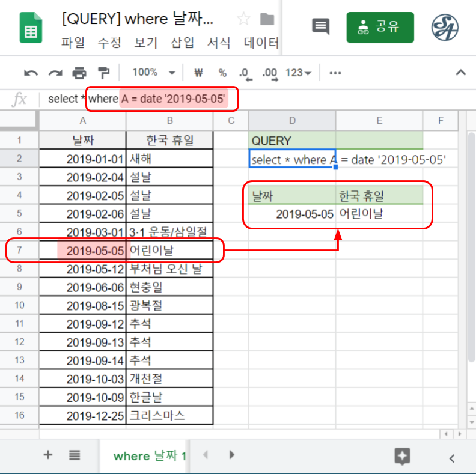Open the 삽입 menu
This screenshot has width=476, height=474.
pos(182,43)
